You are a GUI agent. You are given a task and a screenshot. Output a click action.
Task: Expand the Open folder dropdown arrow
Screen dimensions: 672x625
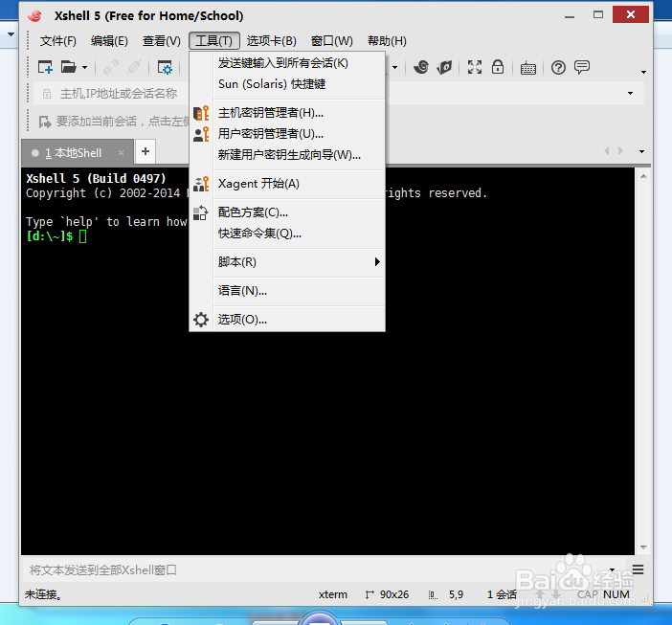[84, 68]
